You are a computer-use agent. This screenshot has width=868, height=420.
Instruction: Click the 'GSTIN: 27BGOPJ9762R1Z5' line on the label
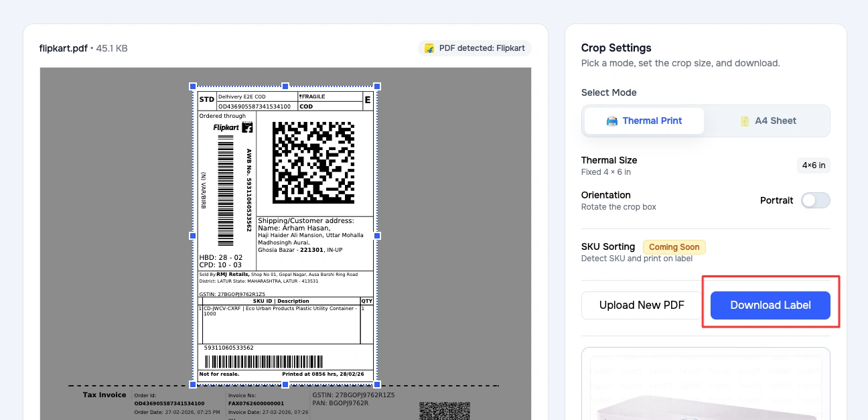click(x=232, y=294)
